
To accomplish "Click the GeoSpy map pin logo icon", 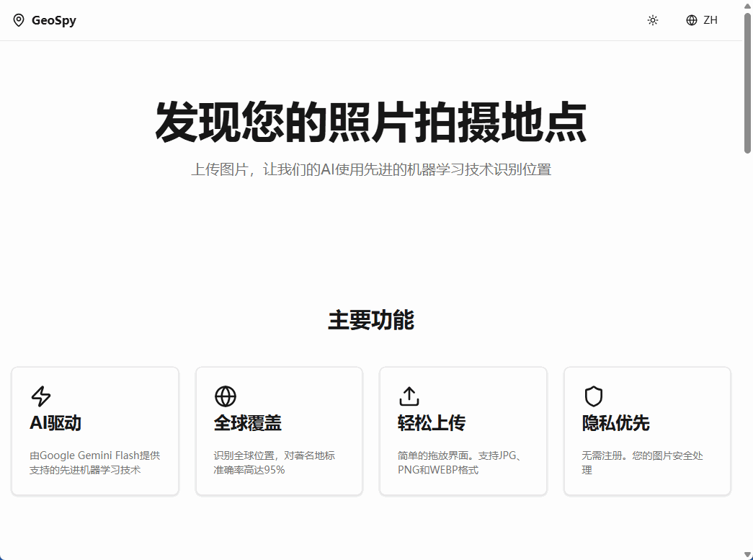I will tap(19, 20).
